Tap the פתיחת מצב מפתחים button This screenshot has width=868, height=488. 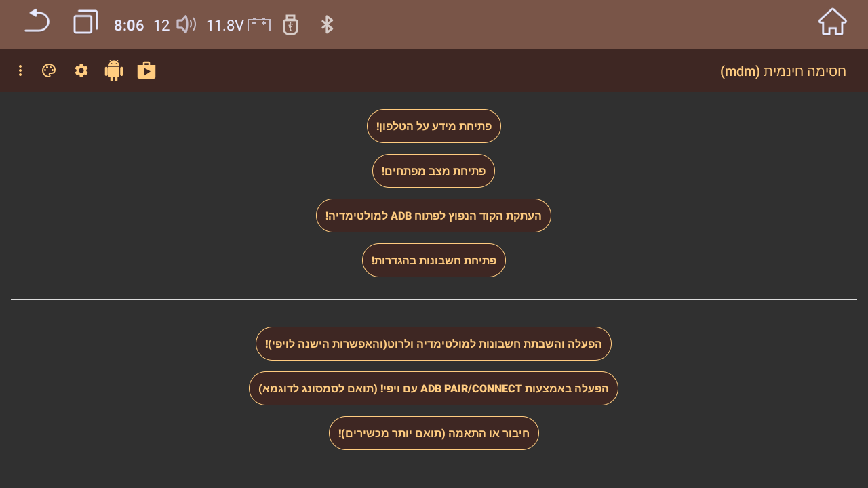[434, 171]
